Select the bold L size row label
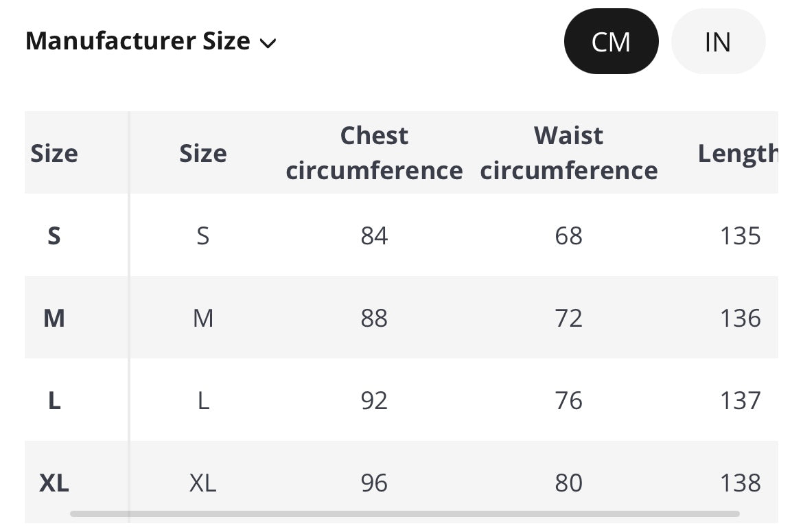The image size is (803, 532). click(54, 401)
